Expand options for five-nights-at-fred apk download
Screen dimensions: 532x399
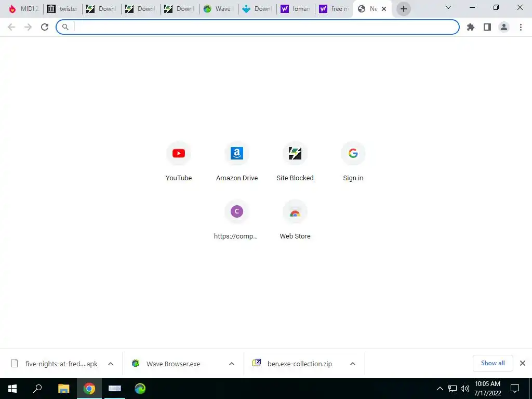pyautogui.click(x=111, y=364)
